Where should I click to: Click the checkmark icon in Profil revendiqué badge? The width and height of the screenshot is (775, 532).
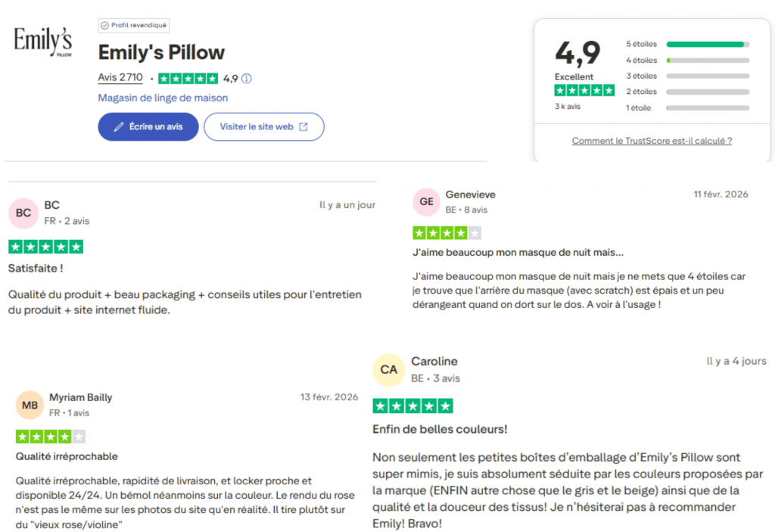pos(106,25)
